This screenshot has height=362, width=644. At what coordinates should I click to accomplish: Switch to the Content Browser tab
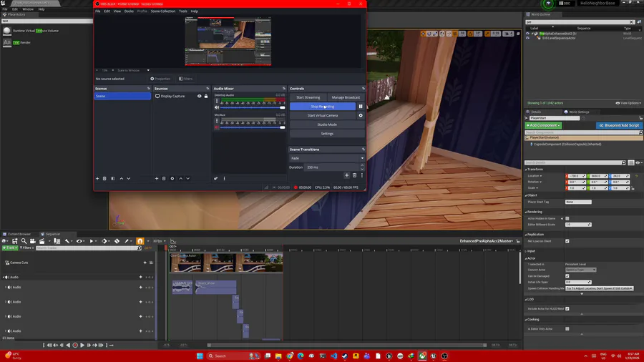(x=20, y=234)
